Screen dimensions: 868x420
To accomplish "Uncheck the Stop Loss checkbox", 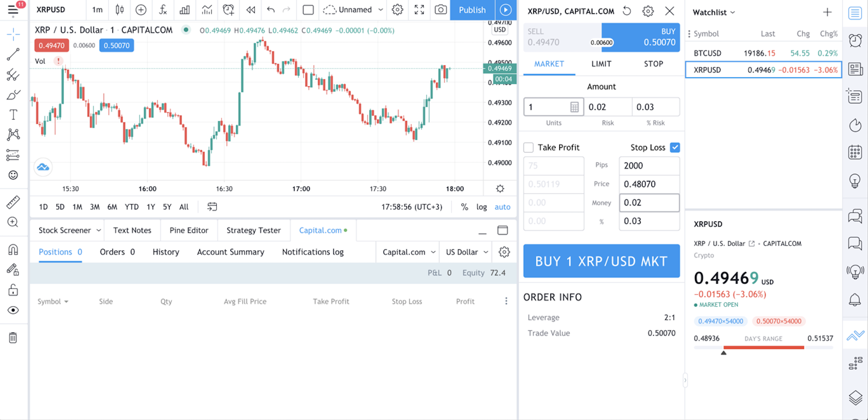I will tap(674, 147).
